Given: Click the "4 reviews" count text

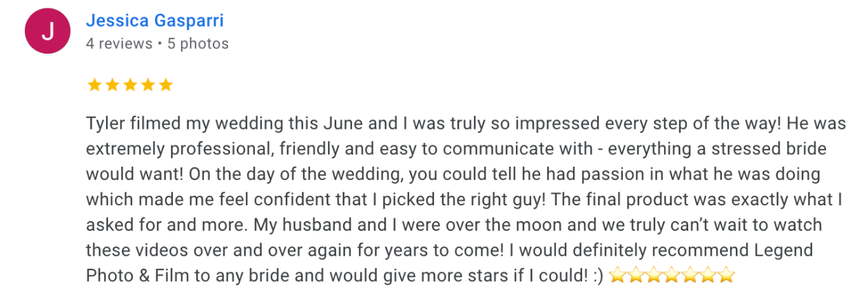Looking at the screenshot, I should tap(118, 44).
